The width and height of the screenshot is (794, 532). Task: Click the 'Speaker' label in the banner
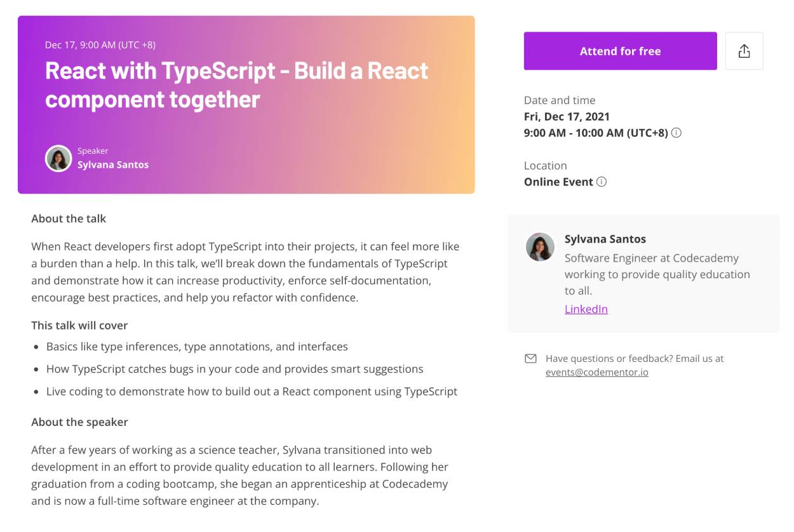tap(93, 151)
